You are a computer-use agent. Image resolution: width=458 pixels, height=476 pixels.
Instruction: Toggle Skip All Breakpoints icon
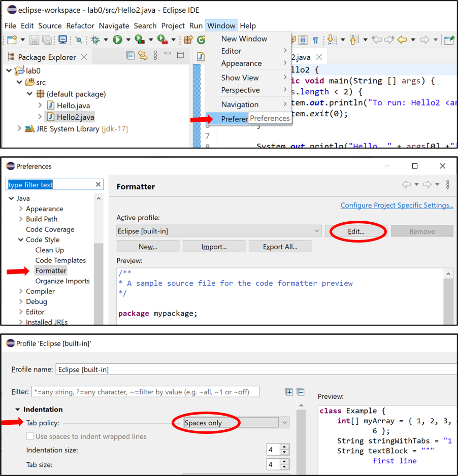[79, 40]
